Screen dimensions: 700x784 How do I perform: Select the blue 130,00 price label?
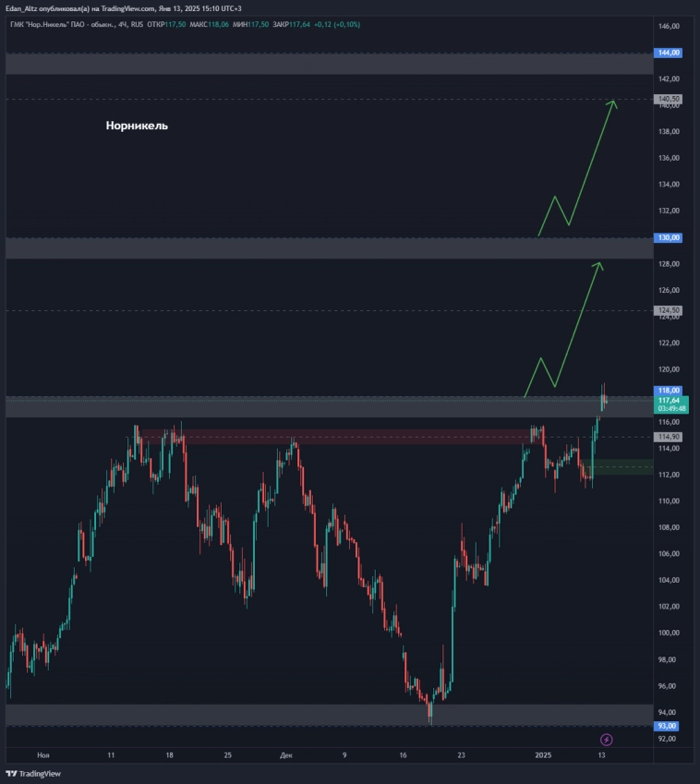(668, 237)
